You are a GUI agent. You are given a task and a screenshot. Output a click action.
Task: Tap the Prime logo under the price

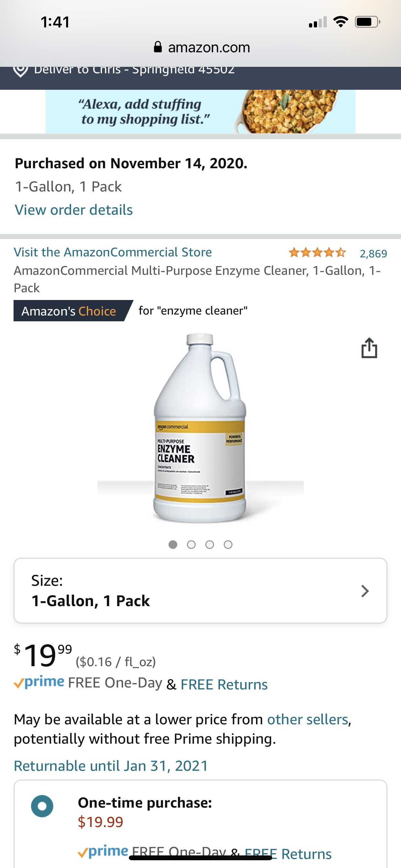[x=39, y=682]
